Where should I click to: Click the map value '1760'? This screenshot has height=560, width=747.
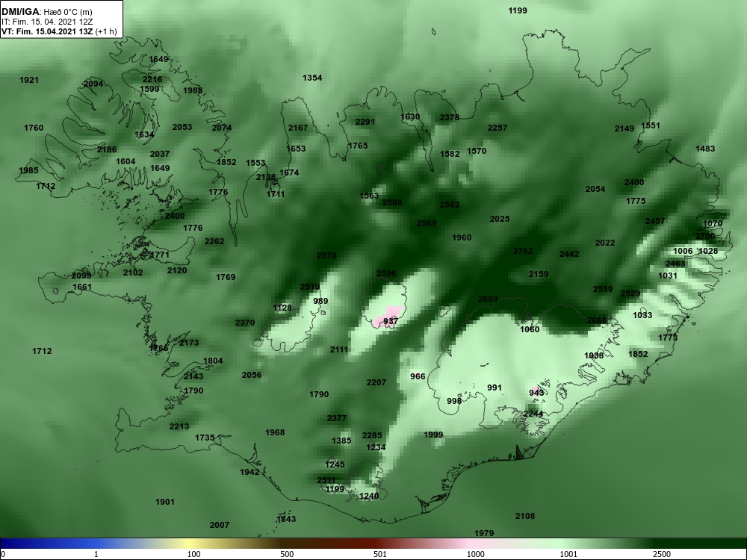point(34,128)
